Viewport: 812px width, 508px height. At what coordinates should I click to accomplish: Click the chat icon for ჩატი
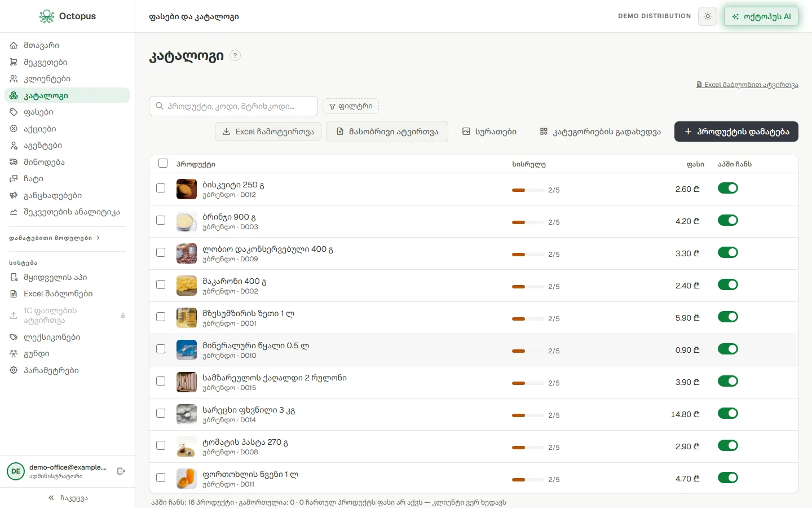coord(14,179)
